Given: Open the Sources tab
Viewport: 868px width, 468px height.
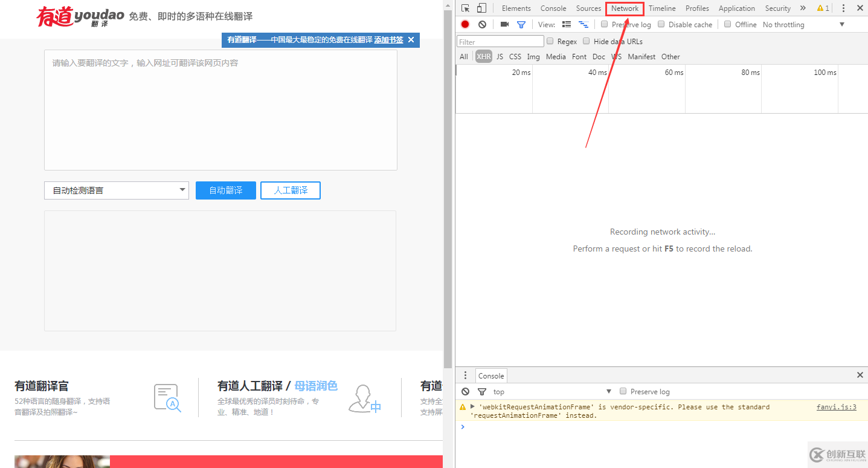Looking at the screenshot, I should (588, 8).
